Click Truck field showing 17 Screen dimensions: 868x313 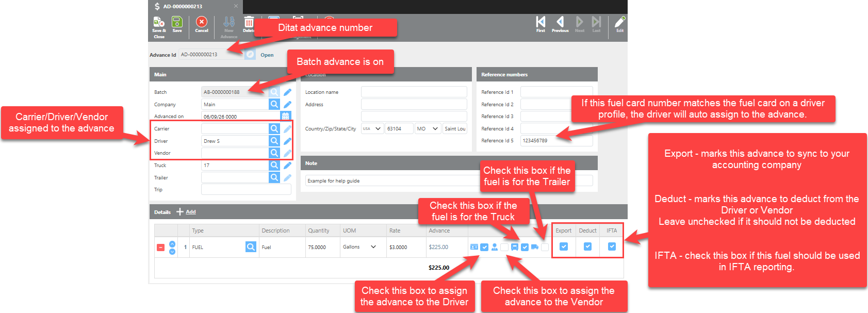click(235, 165)
